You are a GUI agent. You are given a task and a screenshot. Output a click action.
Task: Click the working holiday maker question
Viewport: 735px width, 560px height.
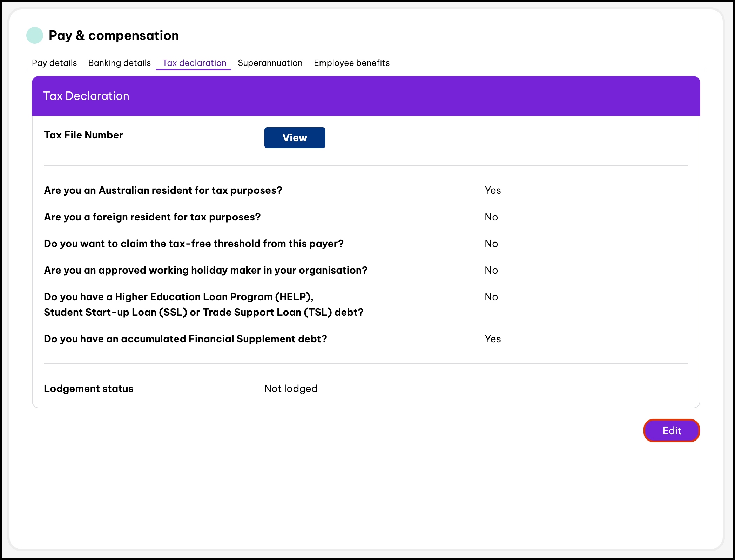point(205,270)
